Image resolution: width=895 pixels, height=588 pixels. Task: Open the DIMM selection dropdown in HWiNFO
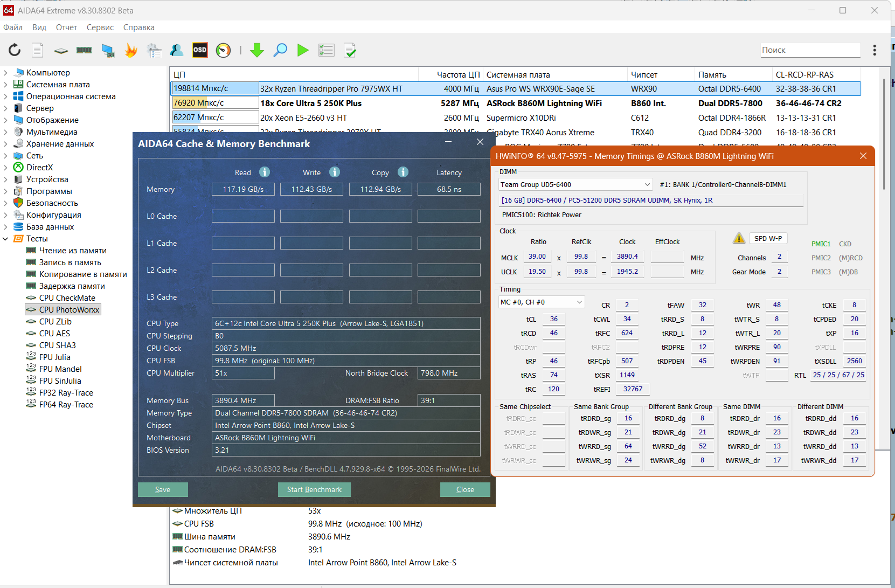[x=575, y=184]
